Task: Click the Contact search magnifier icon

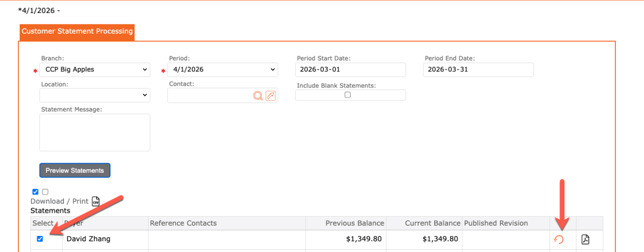Action: [258, 96]
